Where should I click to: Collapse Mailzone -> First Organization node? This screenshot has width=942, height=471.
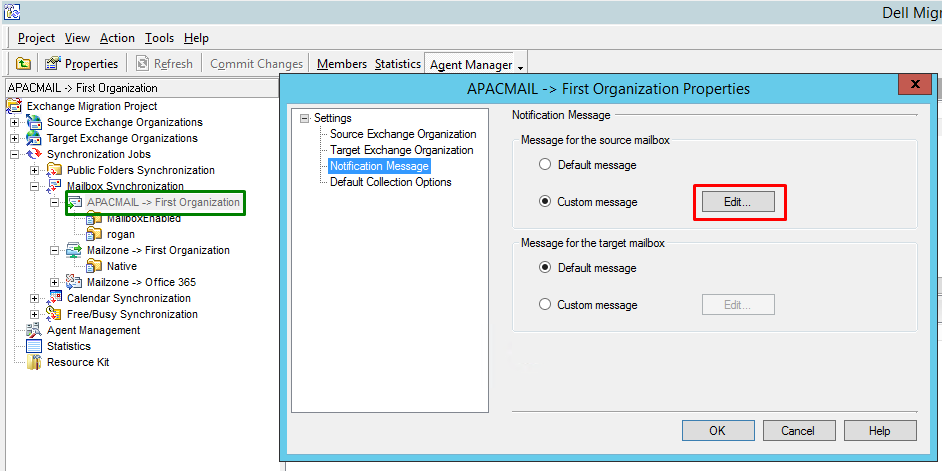(x=55, y=251)
